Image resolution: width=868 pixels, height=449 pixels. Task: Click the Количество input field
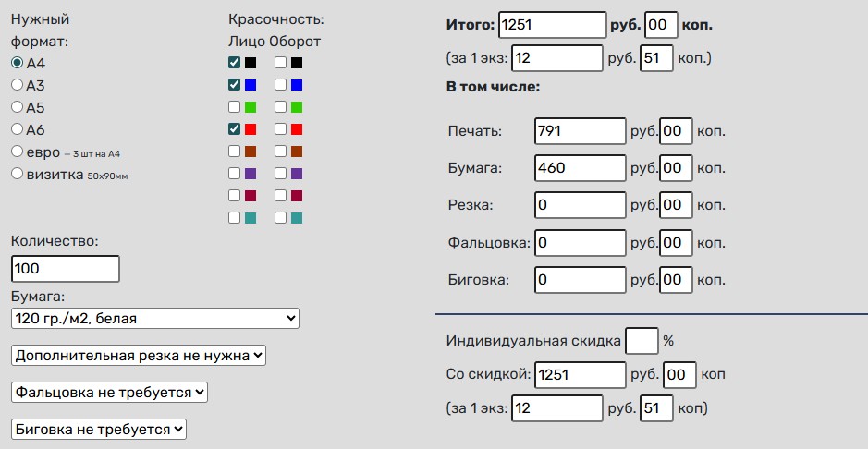point(65,269)
